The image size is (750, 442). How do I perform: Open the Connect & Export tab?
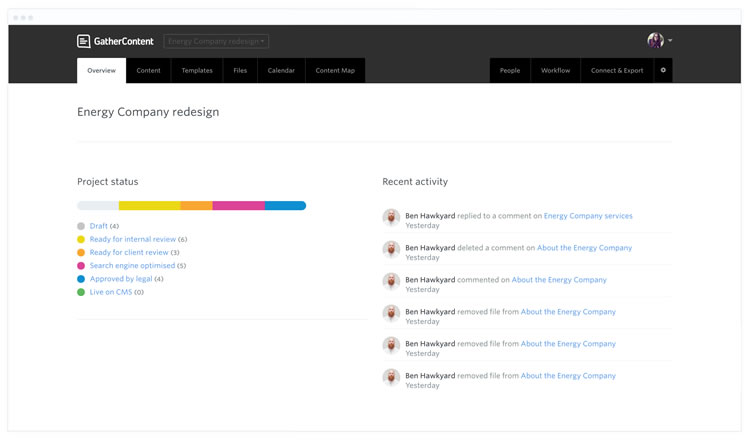[617, 70]
